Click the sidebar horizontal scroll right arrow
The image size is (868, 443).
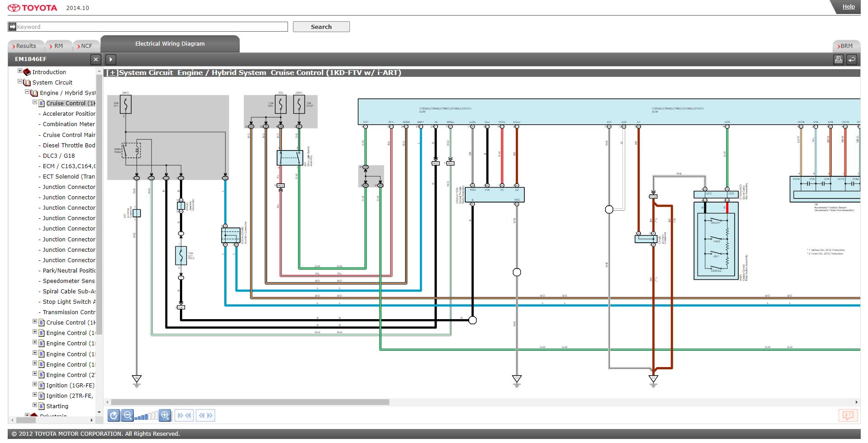92,420
